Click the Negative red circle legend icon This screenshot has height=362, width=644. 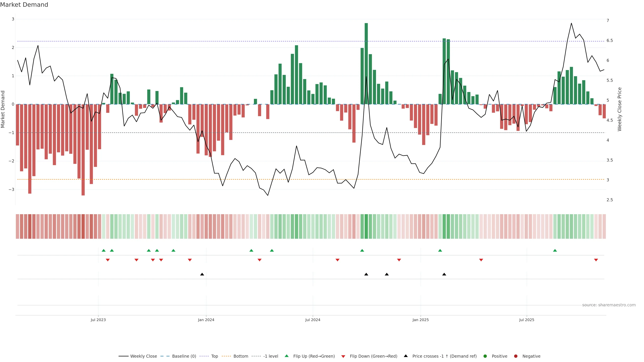[x=516, y=356]
